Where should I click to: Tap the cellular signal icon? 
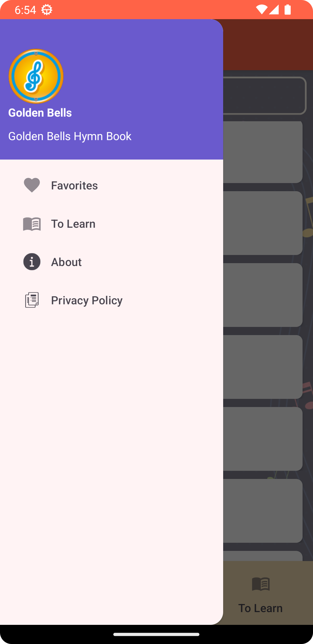(x=274, y=10)
